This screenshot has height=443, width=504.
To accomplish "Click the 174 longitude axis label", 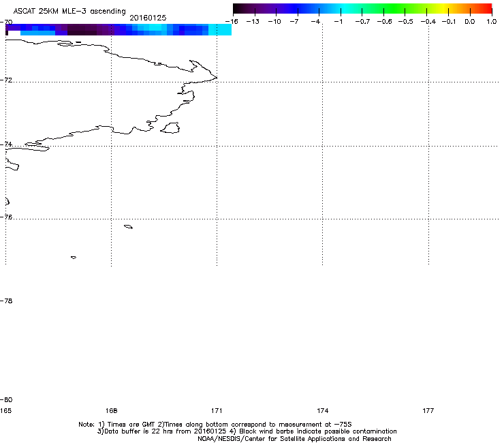I will (322, 410).
